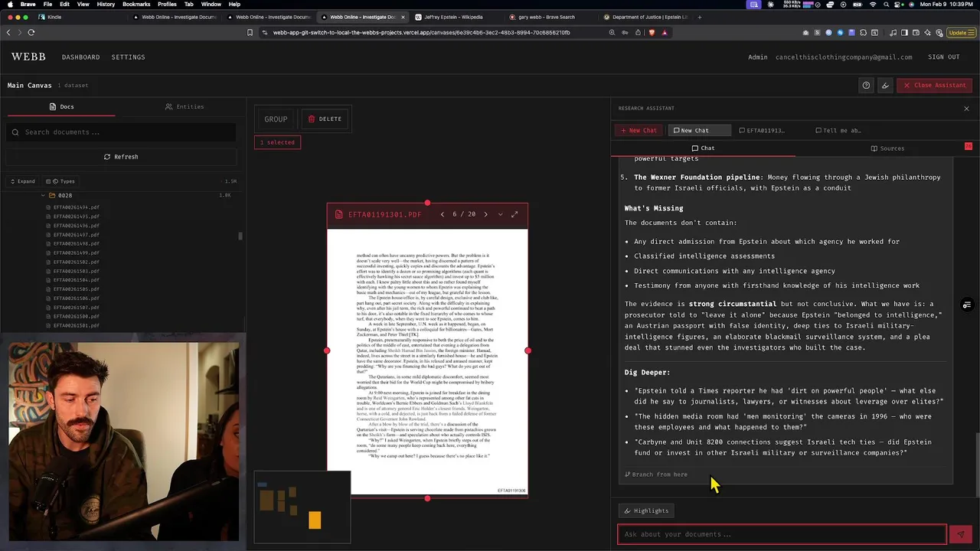
Task: Close the Research Assistant panel with the X
Action: (966, 109)
